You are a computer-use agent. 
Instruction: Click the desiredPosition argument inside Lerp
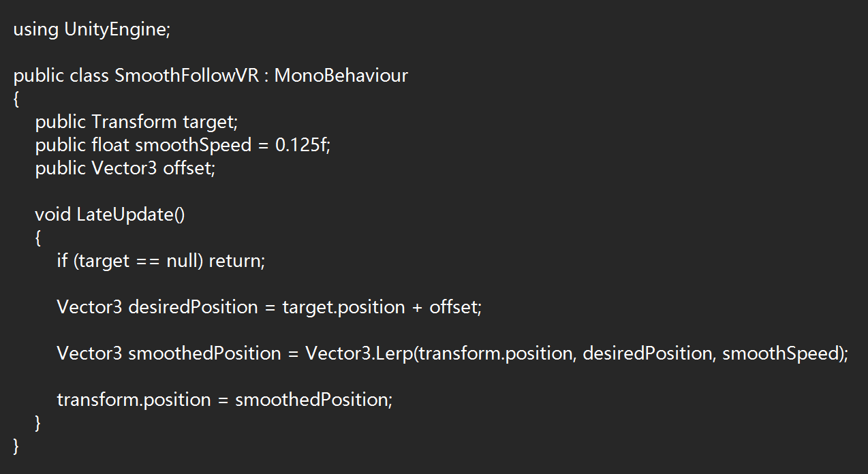647,353
